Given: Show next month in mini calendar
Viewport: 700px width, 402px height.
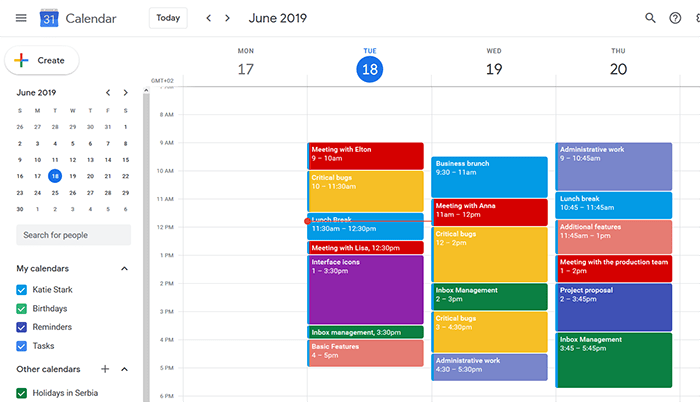Looking at the screenshot, I should [x=125, y=92].
